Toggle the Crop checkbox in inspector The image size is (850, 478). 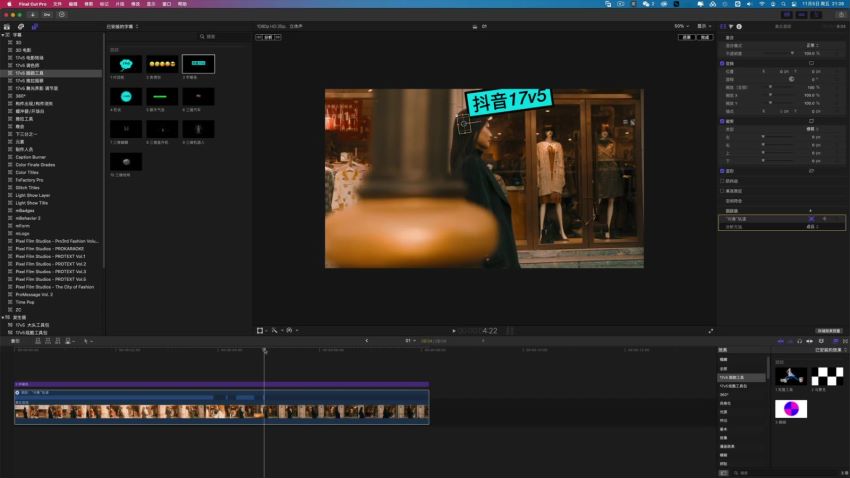click(722, 121)
